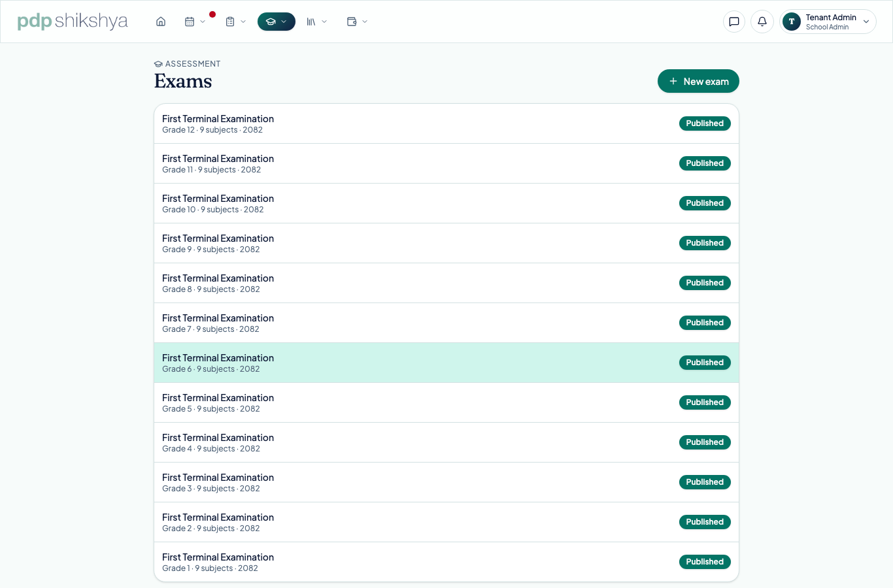Open the clipboard icon menu
Screen dimensions: 893x588
(x=236, y=22)
